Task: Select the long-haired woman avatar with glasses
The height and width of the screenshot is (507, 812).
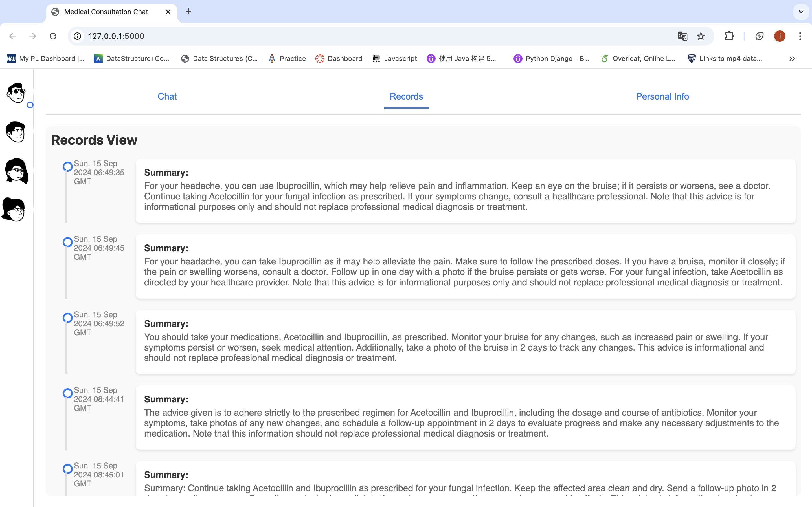Action: pos(16,171)
